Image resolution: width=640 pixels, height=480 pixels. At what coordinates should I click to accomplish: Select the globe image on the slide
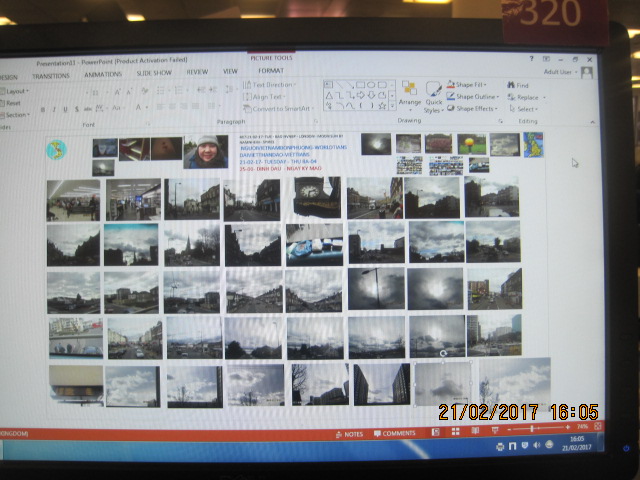click(x=56, y=149)
